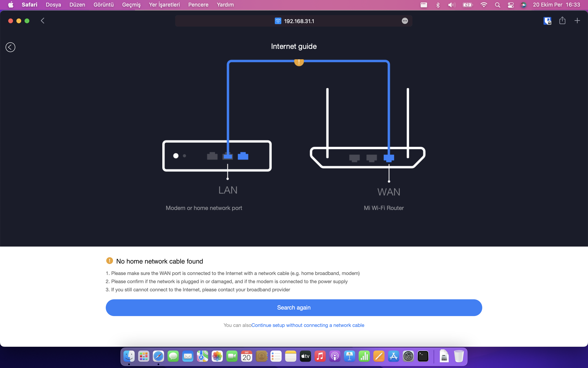Open Launchpad from the Dock
Image resolution: width=588 pixels, height=368 pixels.
click(144, 357)
